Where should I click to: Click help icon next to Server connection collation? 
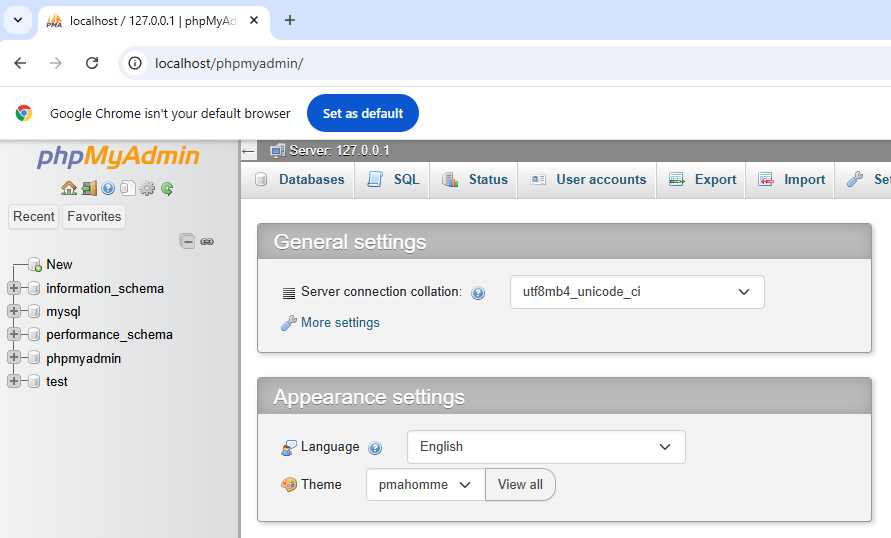tap(478, 293)
